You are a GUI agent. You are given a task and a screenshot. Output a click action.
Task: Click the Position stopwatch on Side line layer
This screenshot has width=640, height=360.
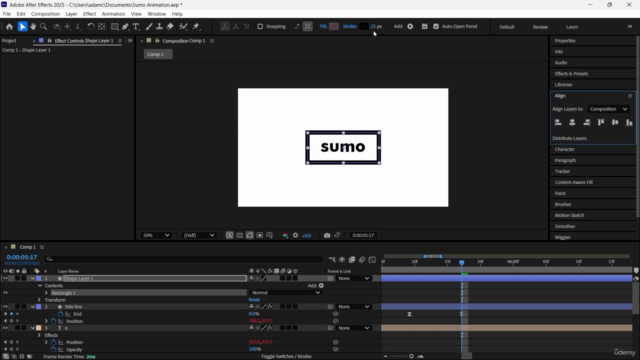[53, 321]
